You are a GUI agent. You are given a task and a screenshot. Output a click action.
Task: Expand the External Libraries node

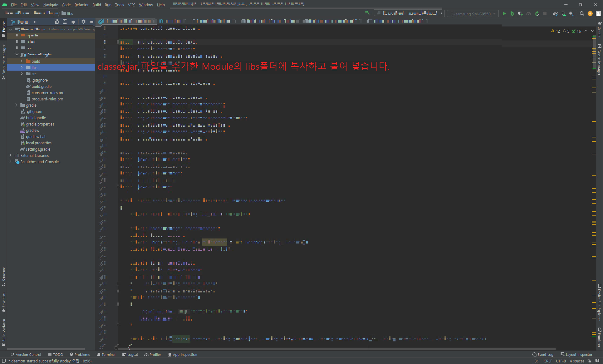[10, 155]
